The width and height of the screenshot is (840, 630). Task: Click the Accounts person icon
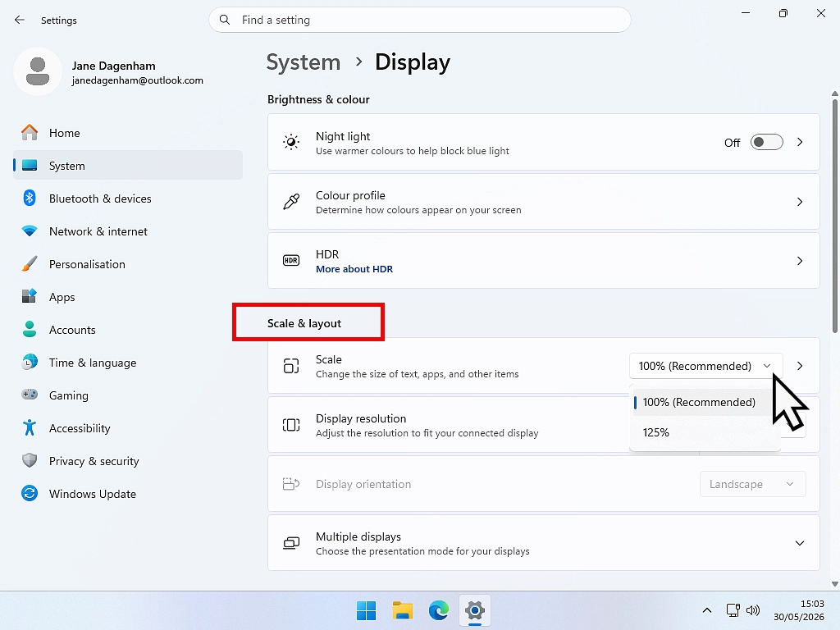coord(30,329)
